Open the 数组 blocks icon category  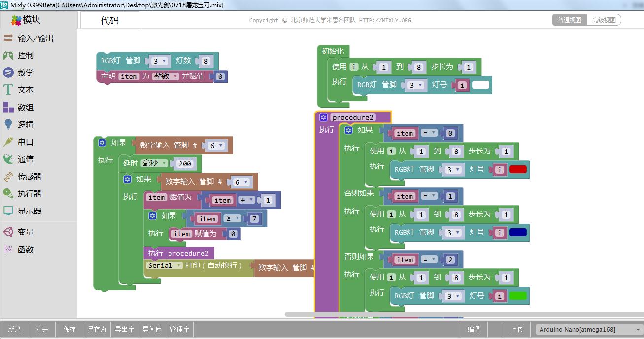[8, 107]
